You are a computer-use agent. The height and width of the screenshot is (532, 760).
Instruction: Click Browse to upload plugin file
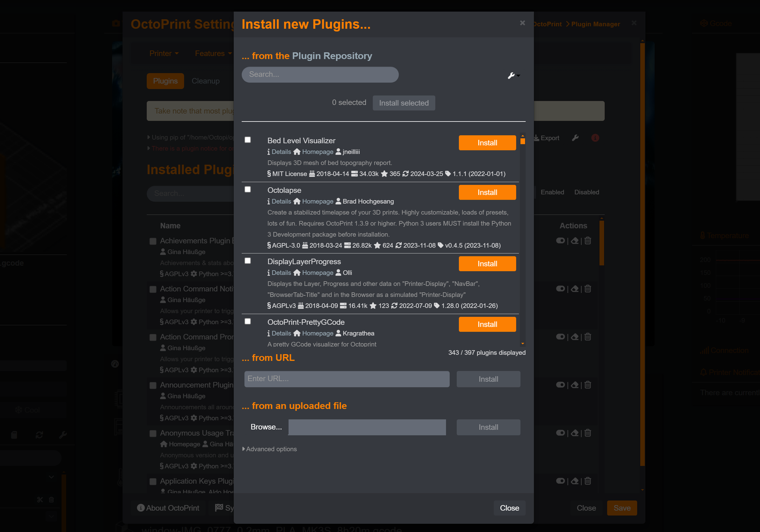(266, 427)
